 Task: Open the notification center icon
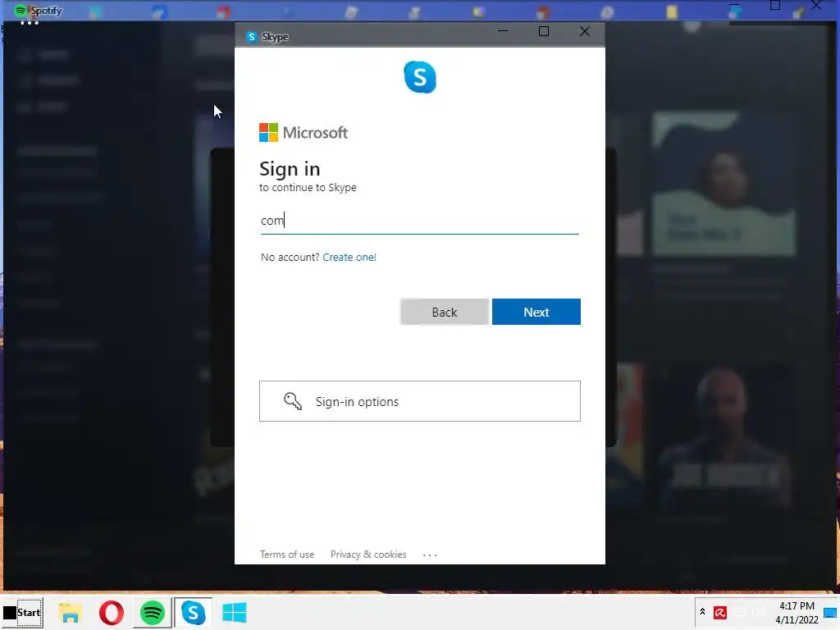pyautogui.click(x=830, y=613)
